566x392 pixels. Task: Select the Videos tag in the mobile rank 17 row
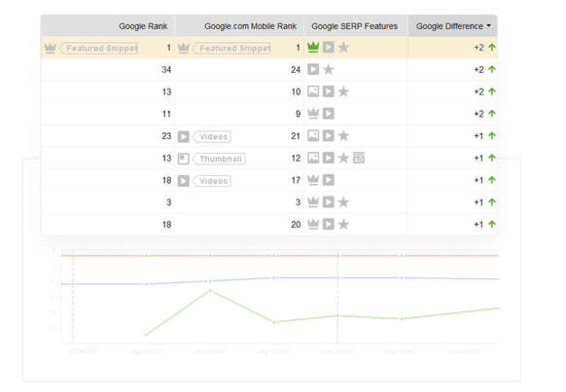(212, 181)
